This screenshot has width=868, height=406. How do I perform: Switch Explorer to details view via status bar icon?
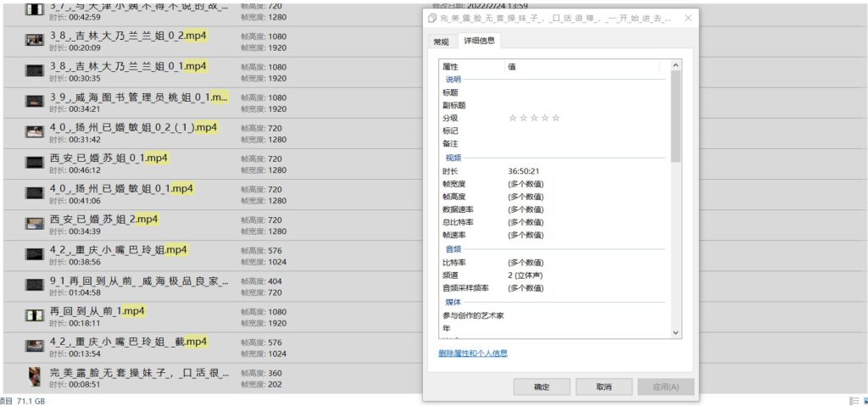tap(853, 401)
